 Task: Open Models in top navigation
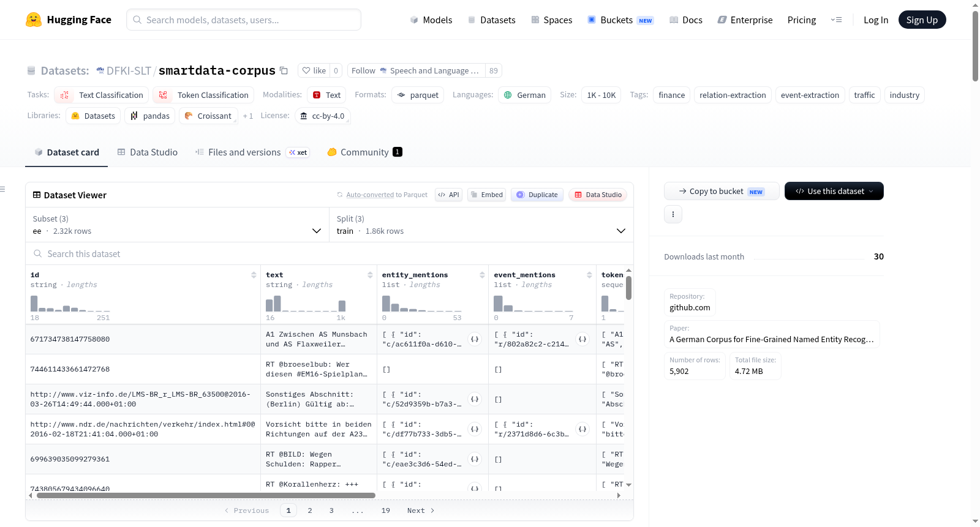431,20
